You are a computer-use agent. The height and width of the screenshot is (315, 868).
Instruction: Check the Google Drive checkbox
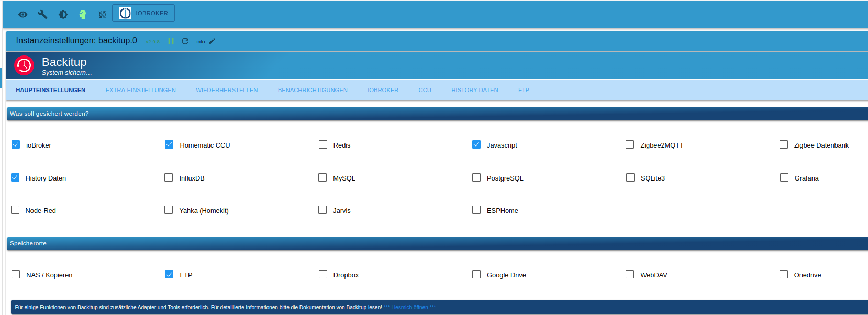[x=476, y=274]
